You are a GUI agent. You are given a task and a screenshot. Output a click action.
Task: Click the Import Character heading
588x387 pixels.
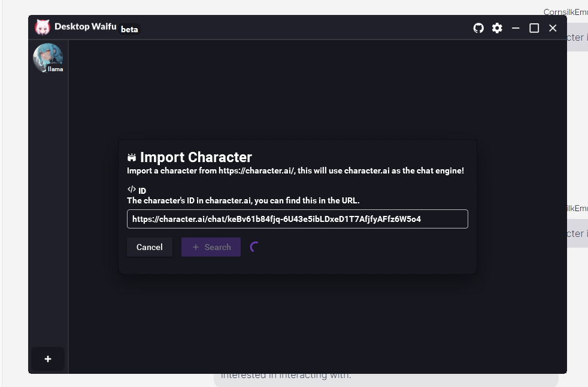tap(196, 157)
